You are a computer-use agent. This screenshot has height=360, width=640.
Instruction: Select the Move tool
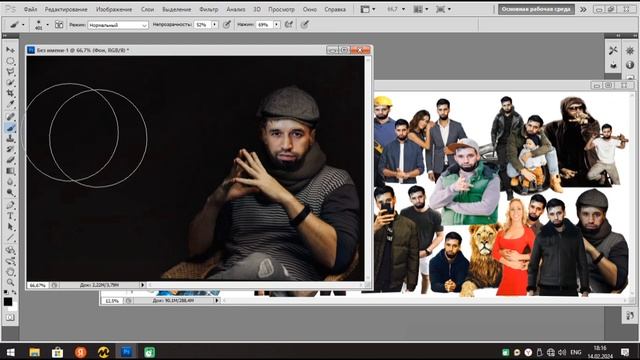(10, 50)
